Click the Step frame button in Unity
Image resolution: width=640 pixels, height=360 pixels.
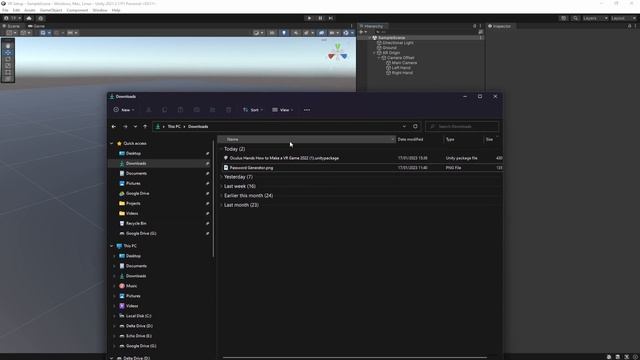point(331,18)
